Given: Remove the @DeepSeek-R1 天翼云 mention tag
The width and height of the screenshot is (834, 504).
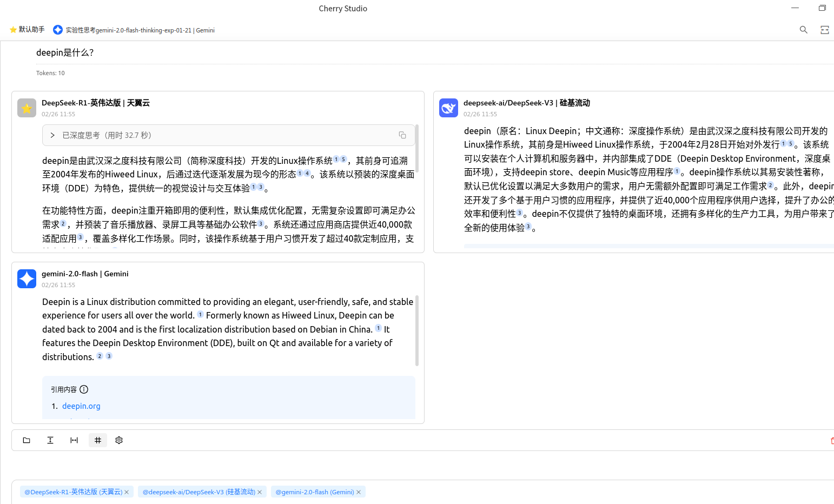Looking at the screenshot, I should 127,492.
